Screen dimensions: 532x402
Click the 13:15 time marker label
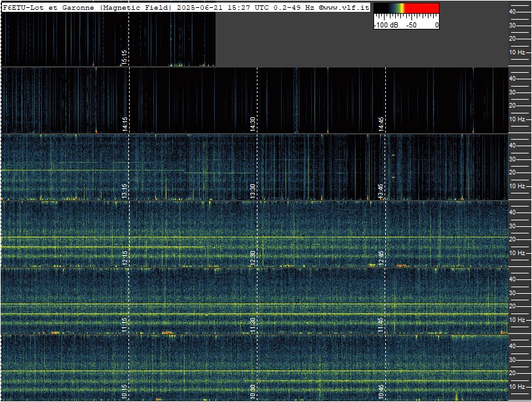pyautogui.click(x=124, y=191)
